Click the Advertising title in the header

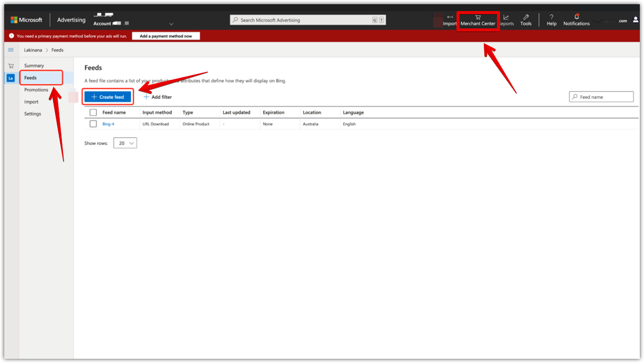71,20
